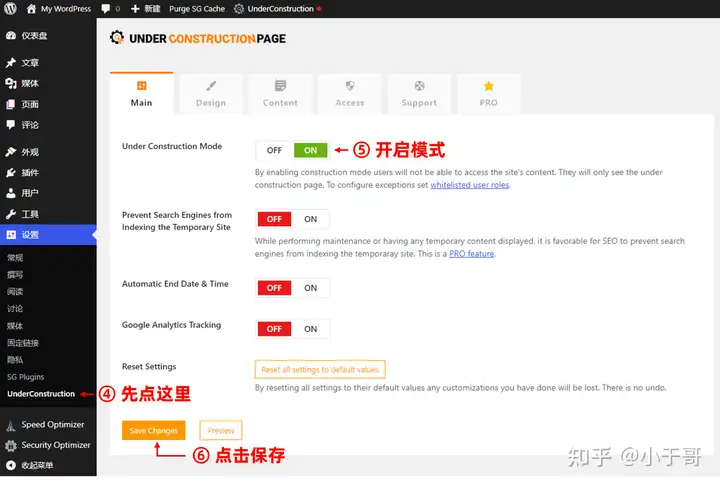Viewport: 720px width, 486px height.
Task: Open 媒体 submenu under 设置
Action: (15, 326)
